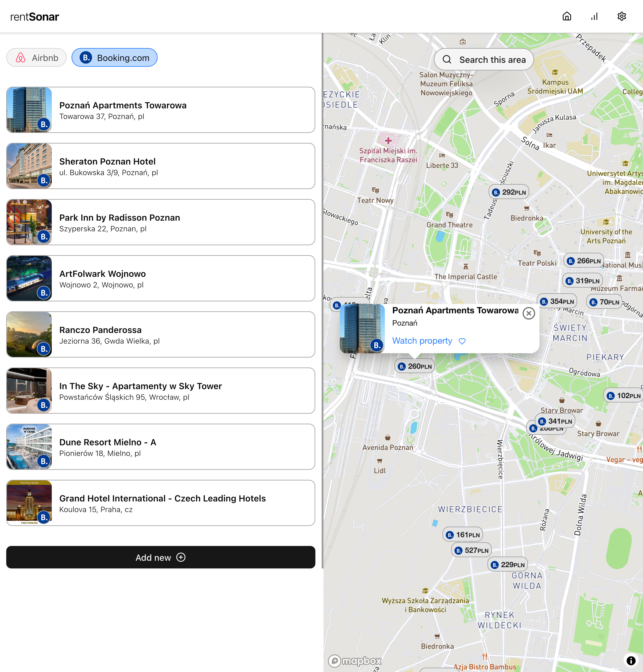Click the heart icon beside Watch property
643x672 pixels.
[462, 341]
